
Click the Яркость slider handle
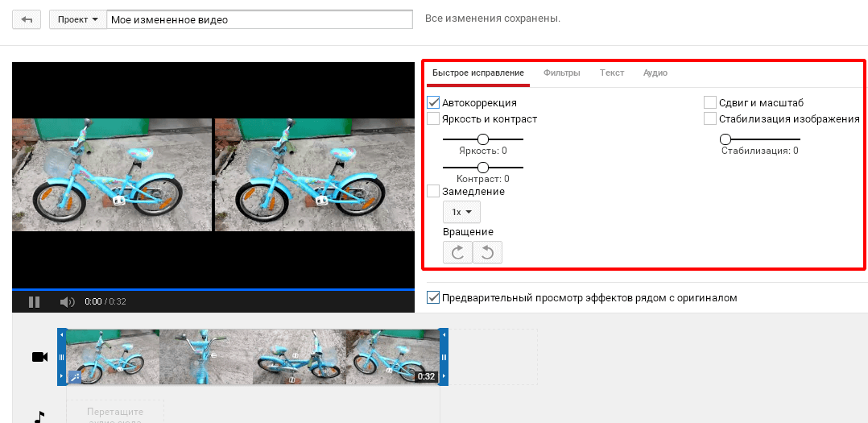pos(483,139)
